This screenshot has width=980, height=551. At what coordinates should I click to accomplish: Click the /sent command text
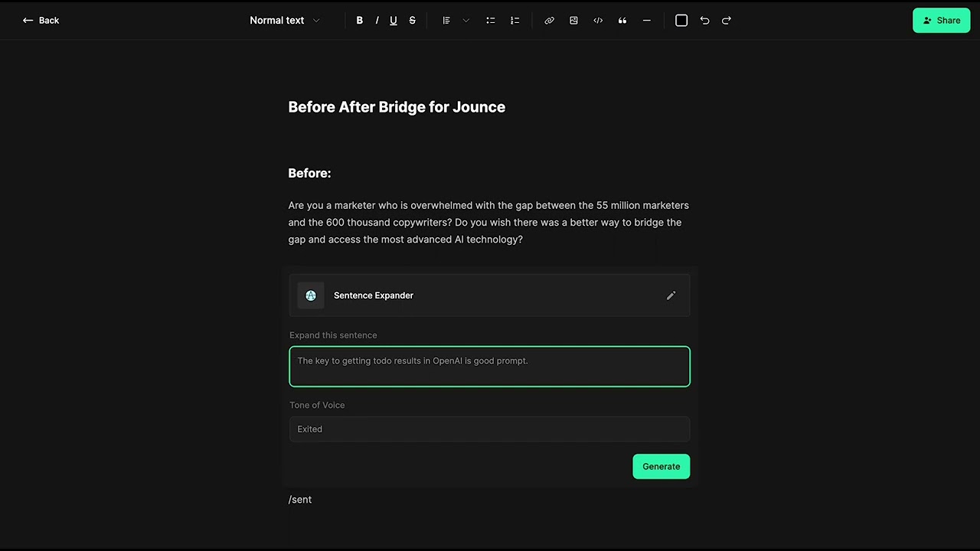(300, 500)
